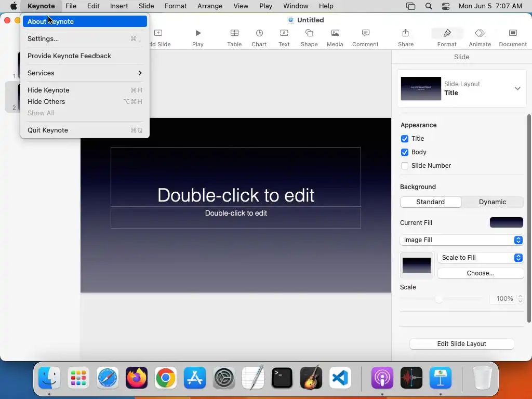Viewport: 532px width, 399px height.
Task: Open the Chart toolbar icon
Action: (259, 33)
